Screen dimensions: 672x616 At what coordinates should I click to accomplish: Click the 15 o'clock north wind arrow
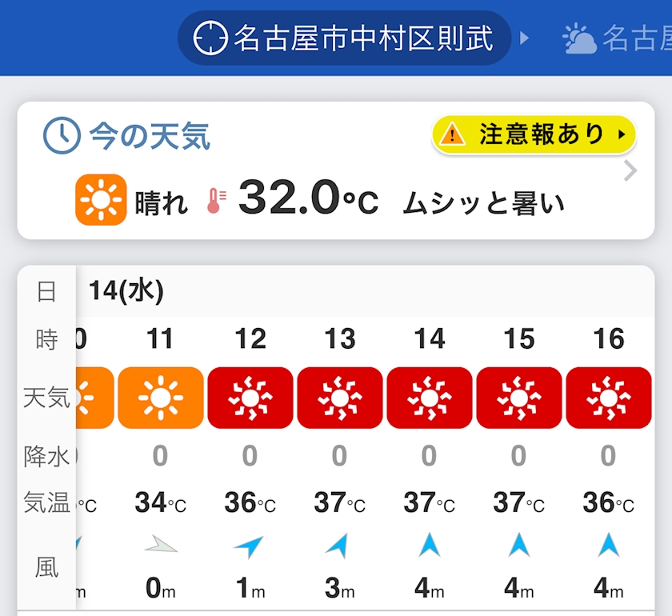pyautogui.click(x=519, y=546)
